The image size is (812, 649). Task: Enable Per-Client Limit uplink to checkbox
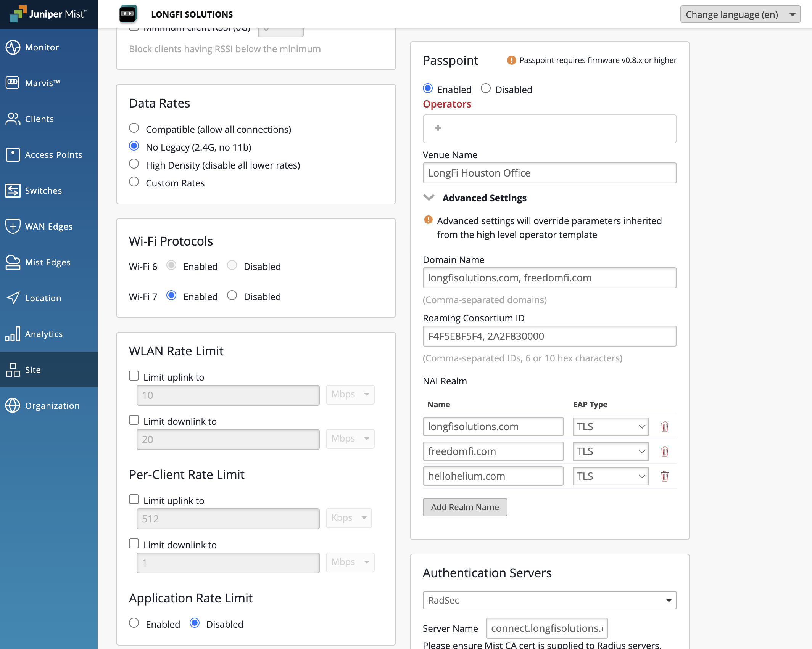[x=134, y=500]
